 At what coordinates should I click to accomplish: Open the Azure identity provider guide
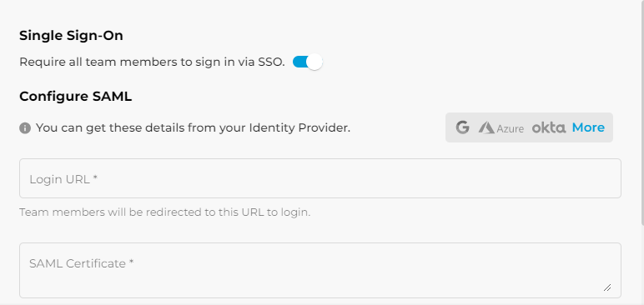coord(501,127)
